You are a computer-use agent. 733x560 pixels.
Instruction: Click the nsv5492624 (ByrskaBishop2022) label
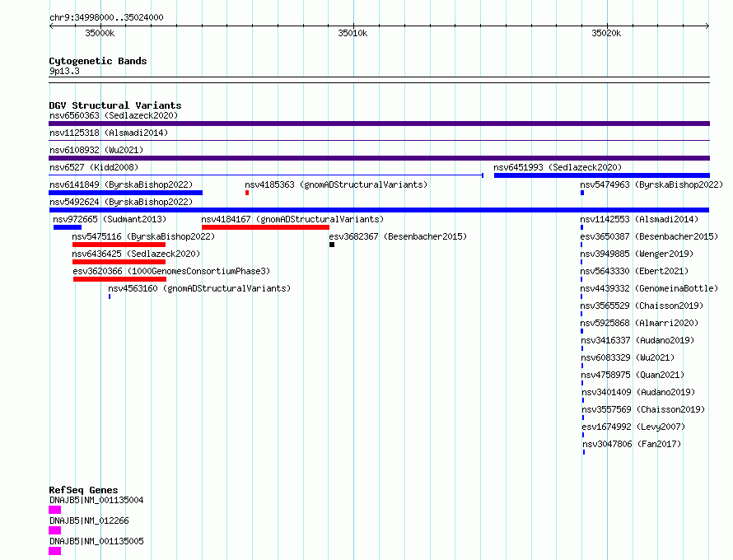coord(121,202)
